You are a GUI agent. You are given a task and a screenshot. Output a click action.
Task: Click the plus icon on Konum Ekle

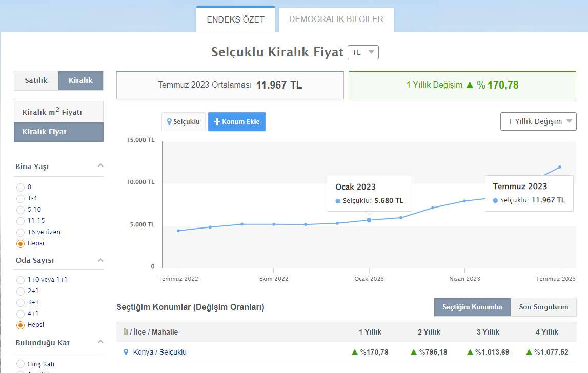click(x=217, y=122)
